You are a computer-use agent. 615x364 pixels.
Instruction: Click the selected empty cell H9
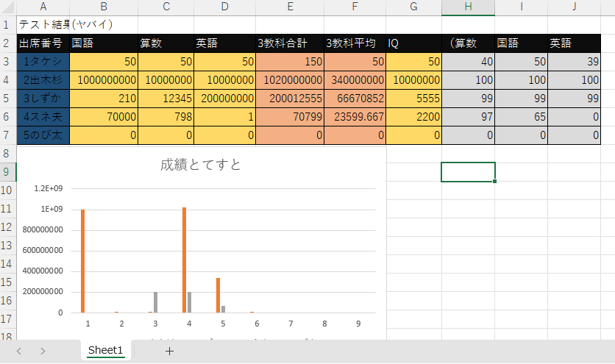coord(469,172)
